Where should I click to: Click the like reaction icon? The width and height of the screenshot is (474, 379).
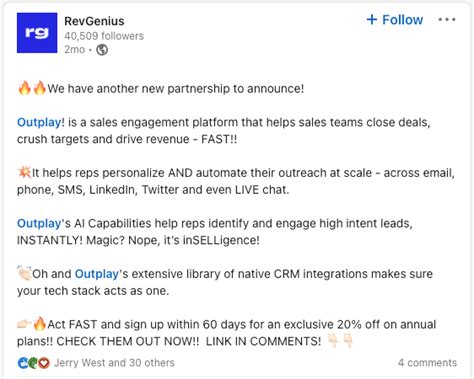(23, 363)
